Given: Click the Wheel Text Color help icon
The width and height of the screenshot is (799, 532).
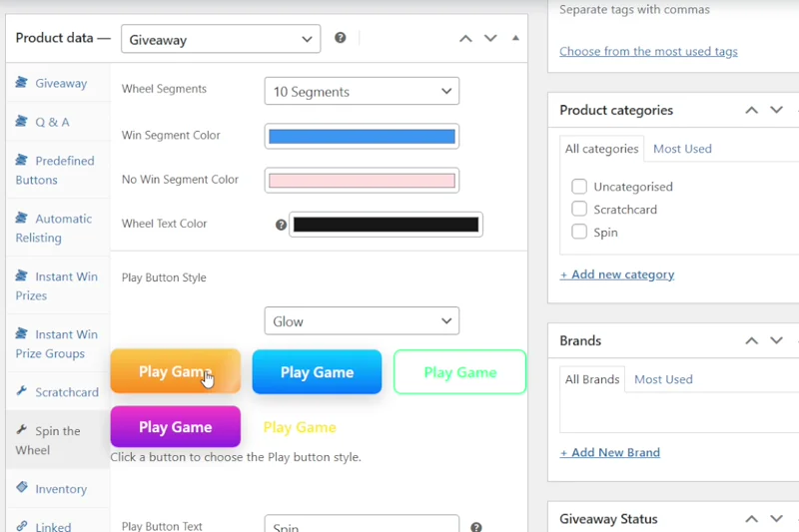Looking at the screenshot, I should click(281, 225).
